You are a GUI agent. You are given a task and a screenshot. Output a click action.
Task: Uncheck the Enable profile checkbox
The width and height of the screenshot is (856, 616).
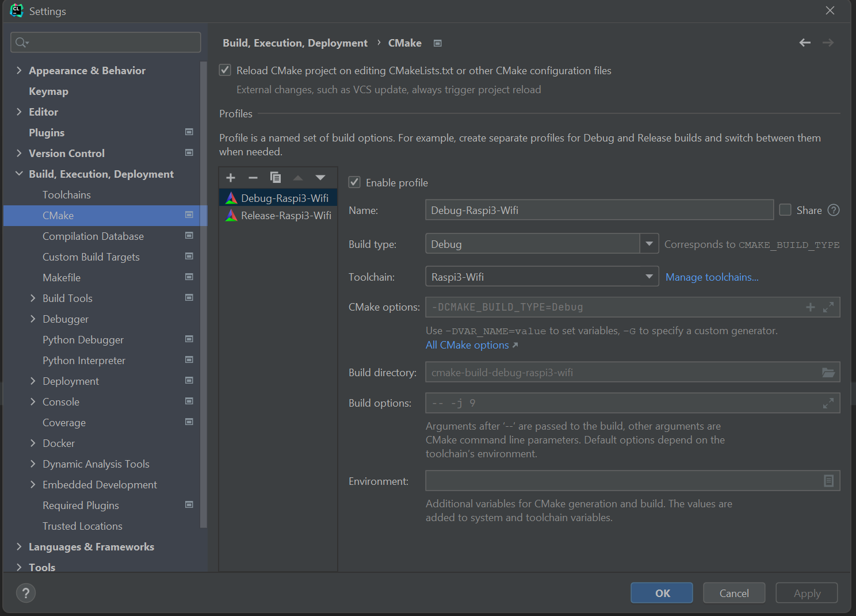(354, 182)
